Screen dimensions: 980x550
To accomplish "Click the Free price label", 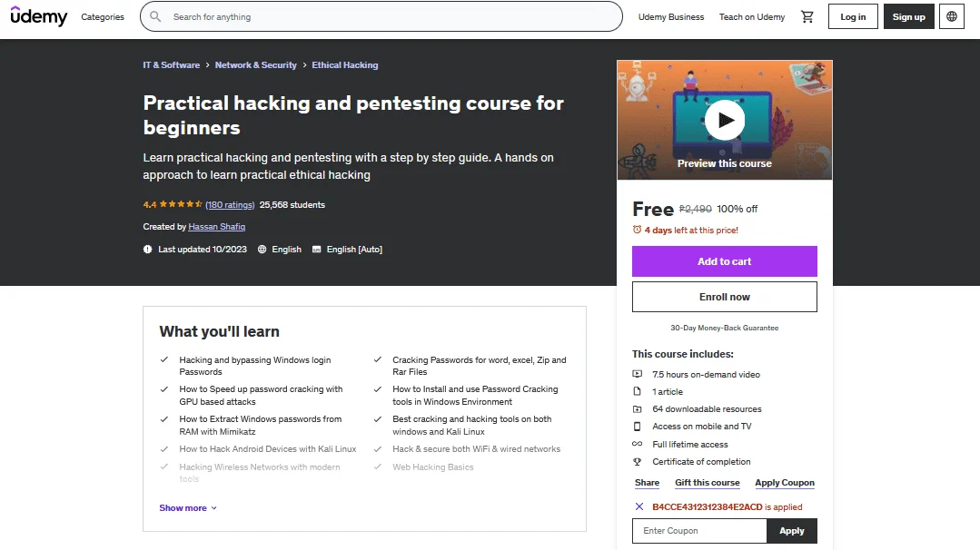I will point(653,209).
